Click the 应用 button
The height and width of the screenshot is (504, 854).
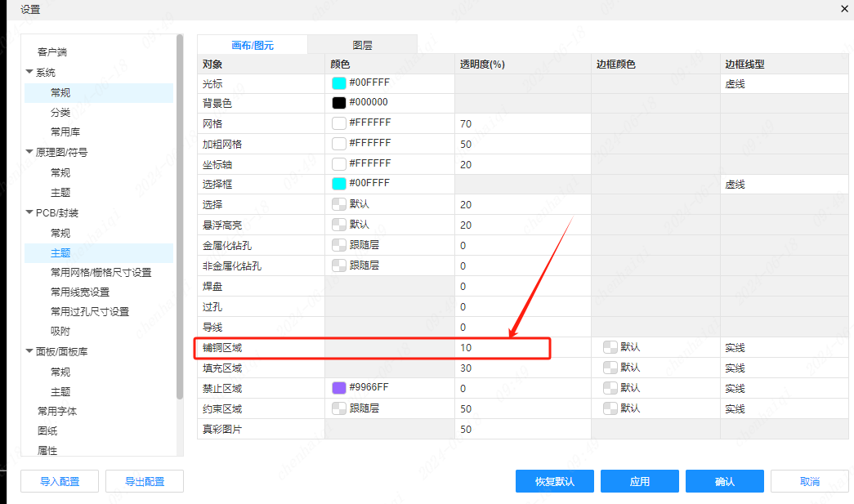point(639,482)
